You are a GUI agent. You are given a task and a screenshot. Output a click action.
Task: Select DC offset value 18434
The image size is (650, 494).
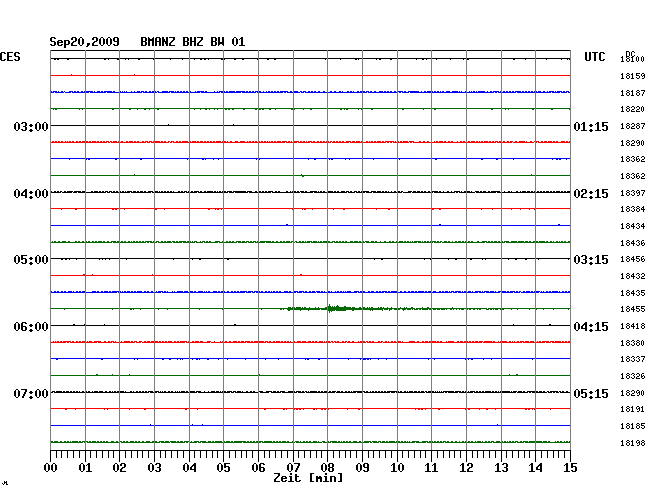tap(633, 226)
